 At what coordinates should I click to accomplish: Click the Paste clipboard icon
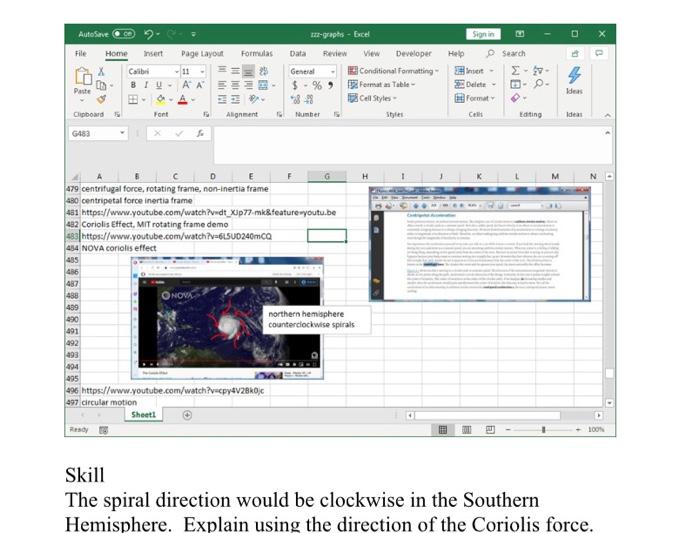pyautogui.click(x=83, y=76)
